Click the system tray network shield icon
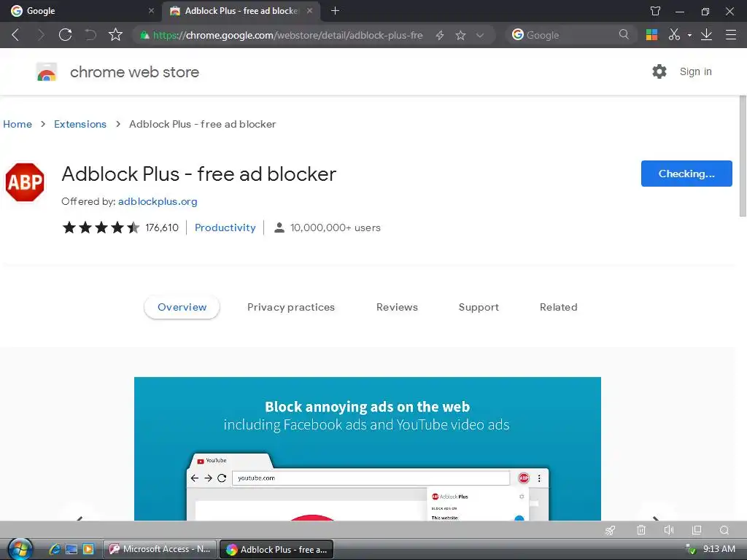The width and height of the screenshot is (747, 560). [x=690, y=550]
